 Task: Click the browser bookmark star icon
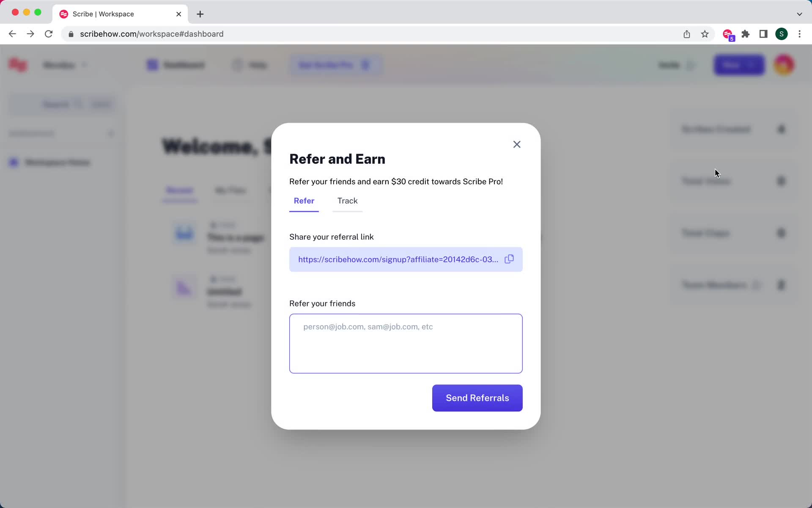[705, 34]
